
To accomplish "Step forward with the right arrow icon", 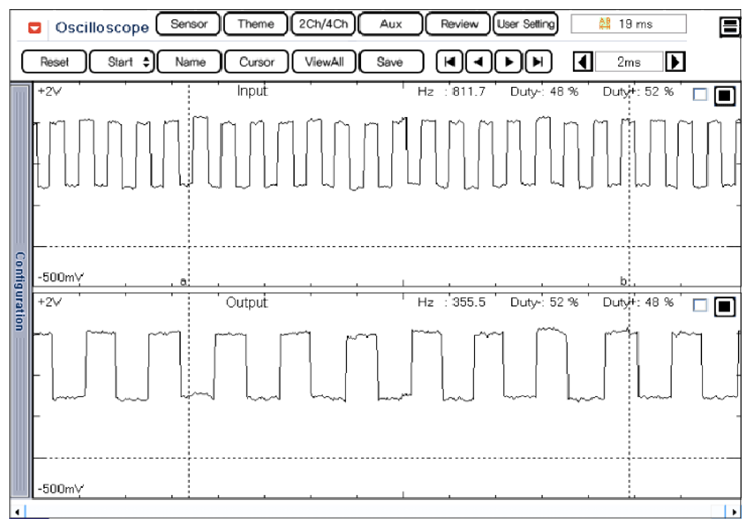I will (x=508, y=62).
